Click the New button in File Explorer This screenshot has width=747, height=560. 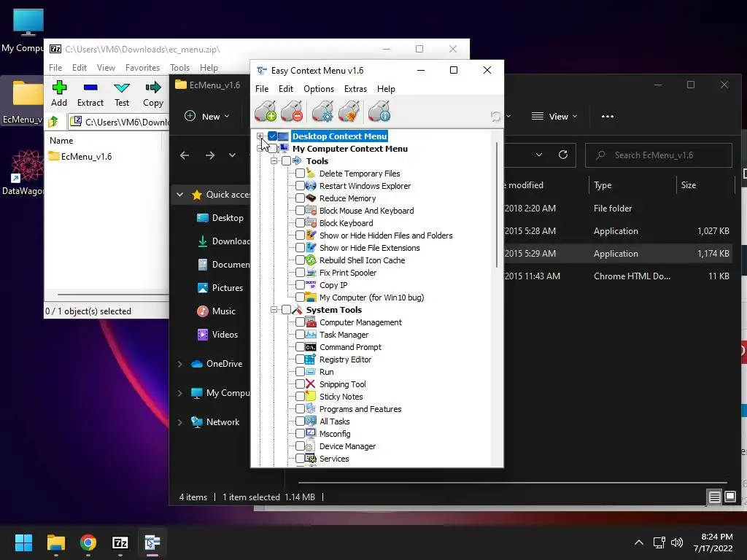pos(207,116)
